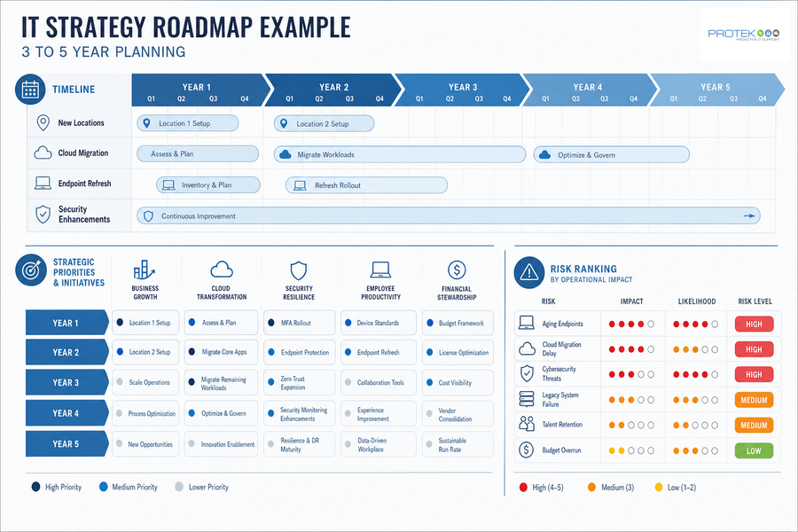
Task: Click the Financial Stewardship dollar icon
Action: [x=457, y=270]
